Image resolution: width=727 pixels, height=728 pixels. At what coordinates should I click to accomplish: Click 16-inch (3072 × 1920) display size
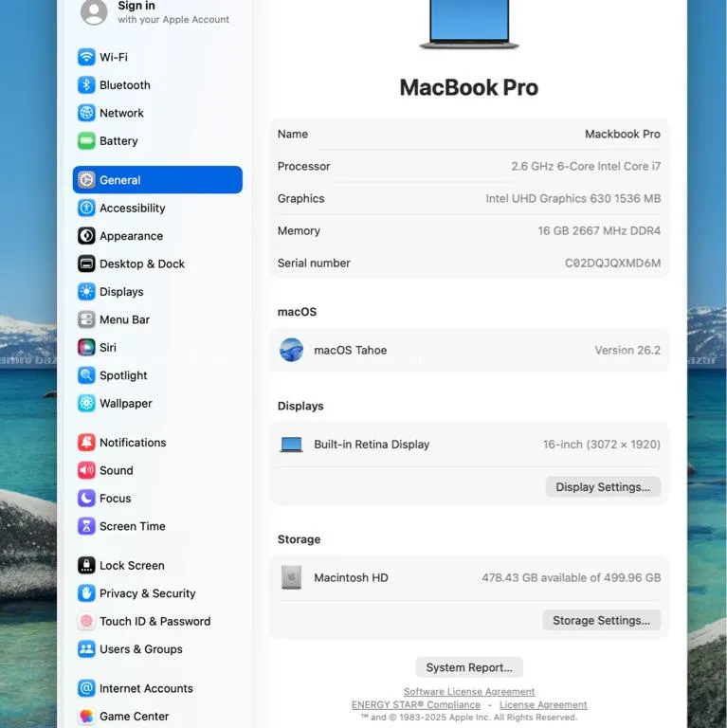(x=602, y=445)
